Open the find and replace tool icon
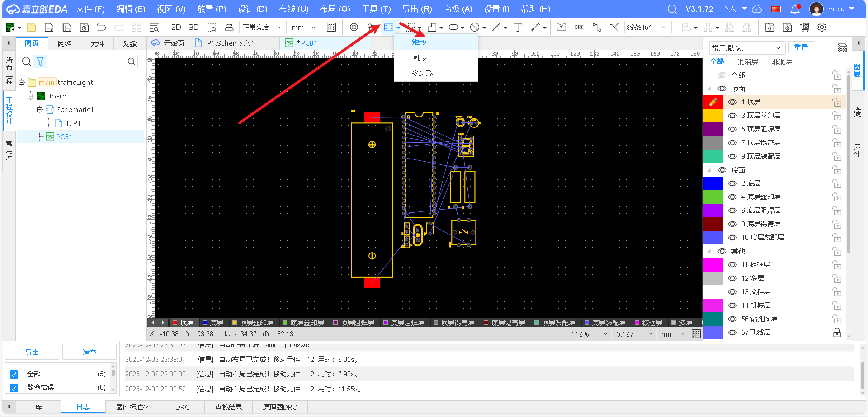 [x=154, y=28]
